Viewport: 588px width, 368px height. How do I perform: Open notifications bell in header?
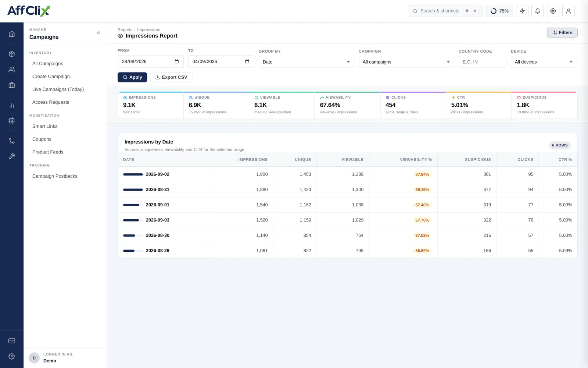(538, 11)
